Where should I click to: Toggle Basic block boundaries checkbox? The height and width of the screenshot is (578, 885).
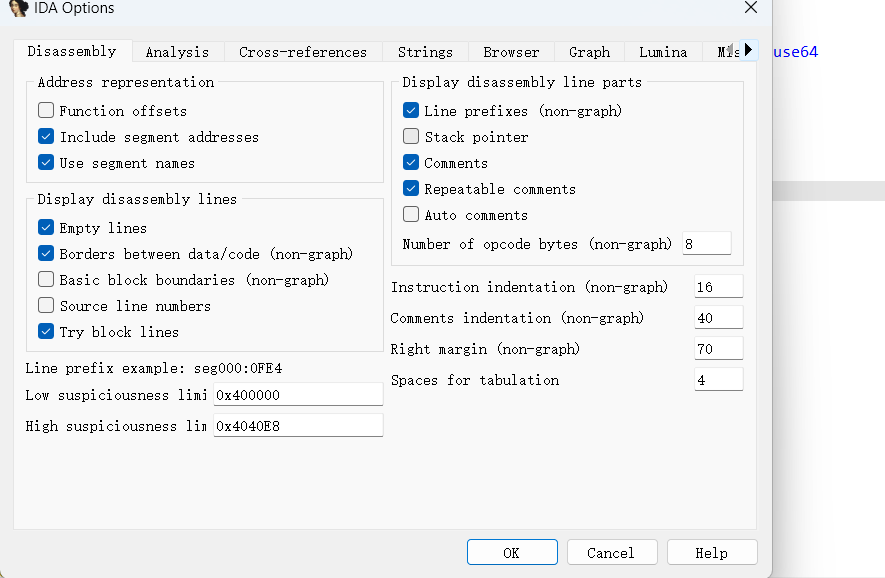pos(46,280)
